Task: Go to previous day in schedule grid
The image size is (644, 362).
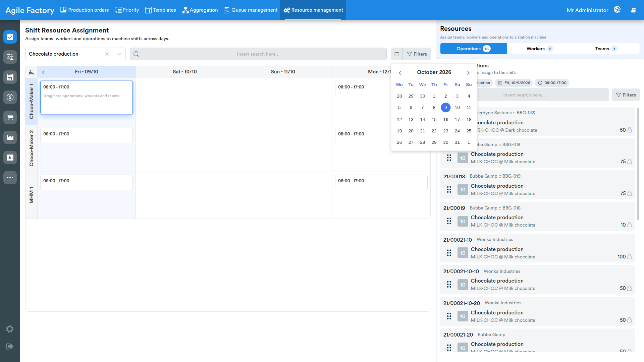Action: (43, 72)
